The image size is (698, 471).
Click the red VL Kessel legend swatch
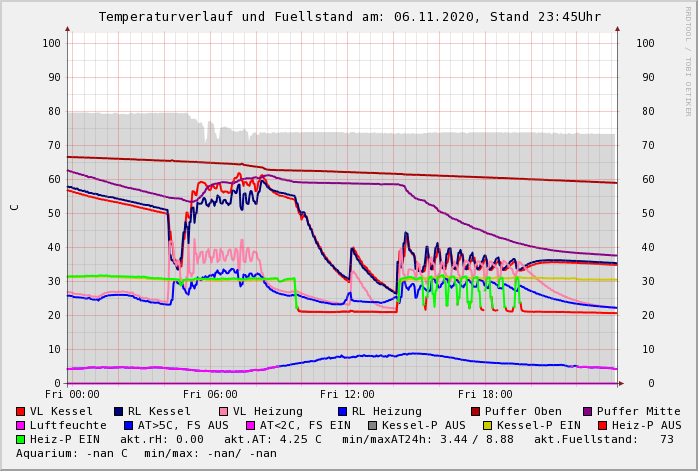(21, 411)
